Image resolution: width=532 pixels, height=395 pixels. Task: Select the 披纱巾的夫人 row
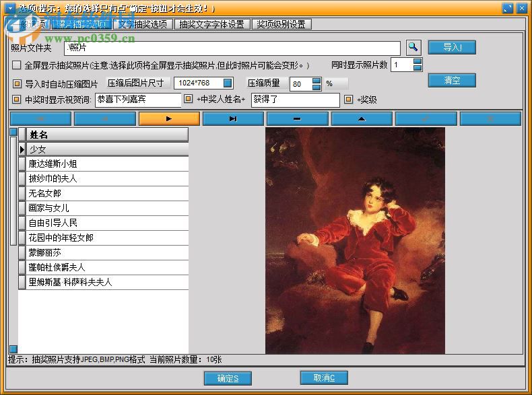tap(107, 179)
